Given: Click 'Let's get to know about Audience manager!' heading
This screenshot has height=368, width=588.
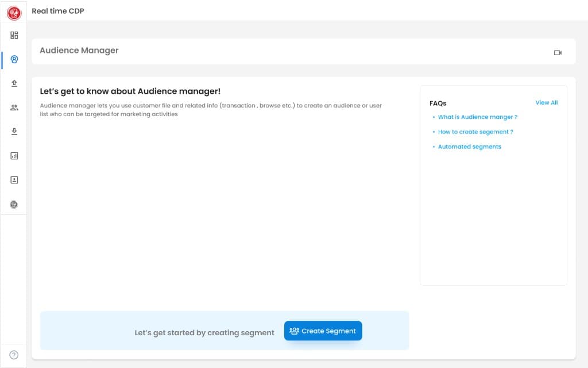Looking at the screenshot, I should (x=130, y=91).
